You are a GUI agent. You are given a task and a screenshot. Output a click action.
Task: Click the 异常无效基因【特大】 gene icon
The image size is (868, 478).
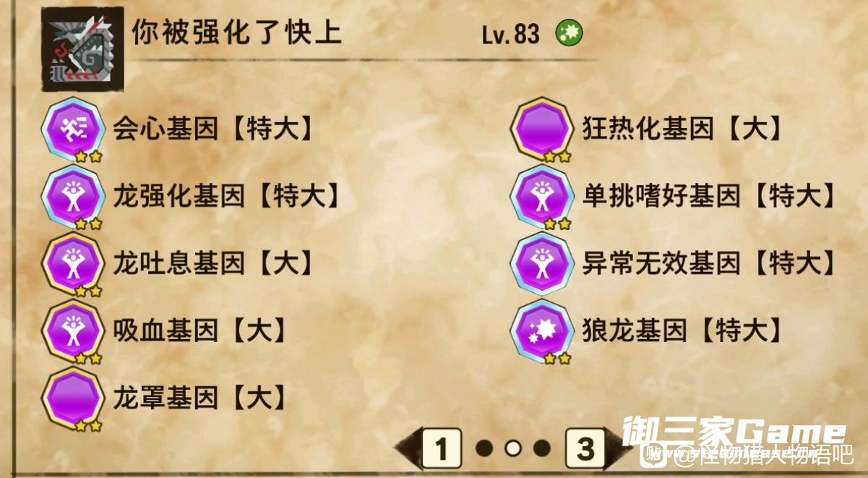click(541, 263)
